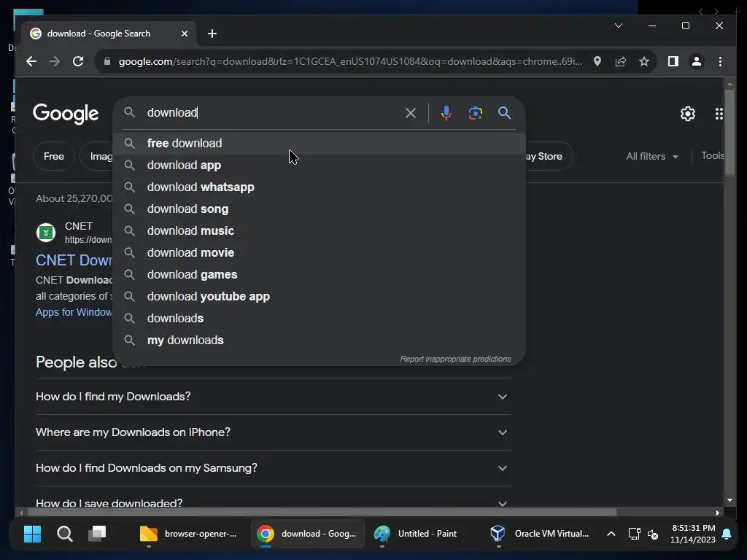
Task: Go back to the previous page
Action: (31, 61)
